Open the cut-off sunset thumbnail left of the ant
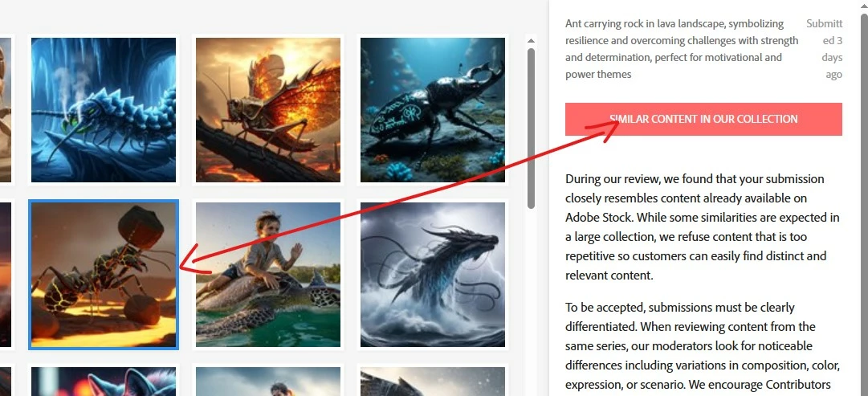Image resolution: width=868 pixels, height=396 pixels. coord(6,275)
